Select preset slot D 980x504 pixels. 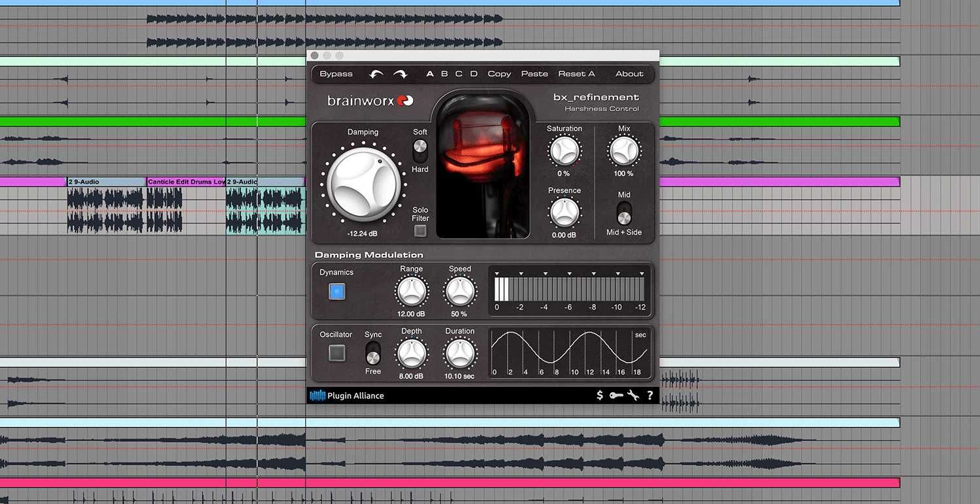tap(474, 74)
